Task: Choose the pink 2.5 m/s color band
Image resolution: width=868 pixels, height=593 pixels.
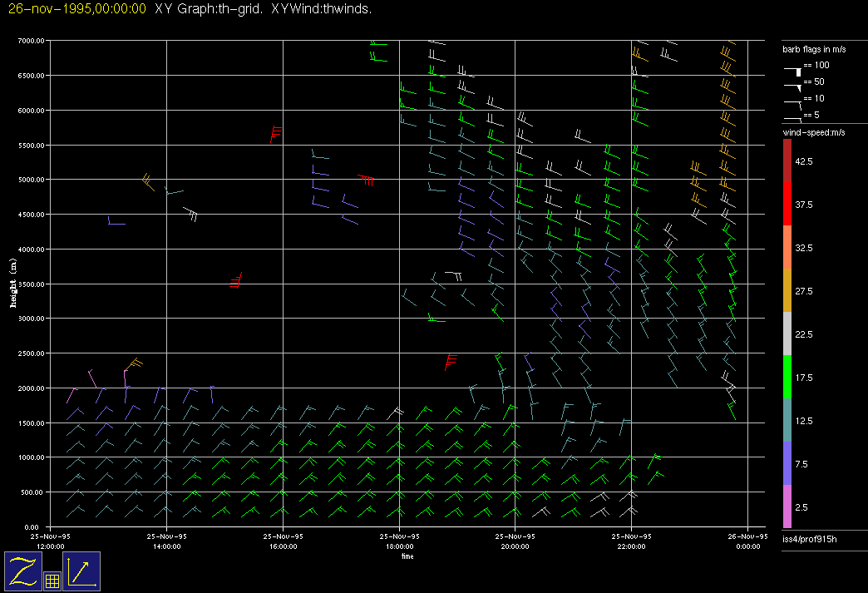Action: pos(787,507)
